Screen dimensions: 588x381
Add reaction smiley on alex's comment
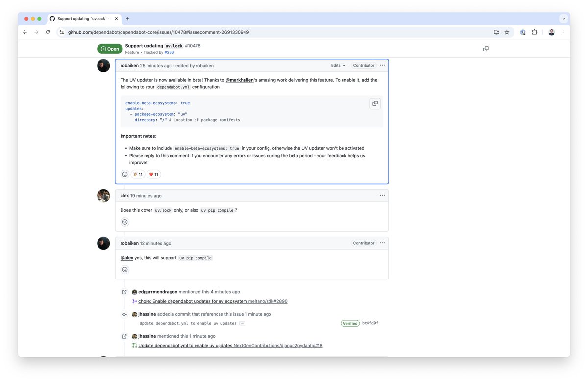125,222
